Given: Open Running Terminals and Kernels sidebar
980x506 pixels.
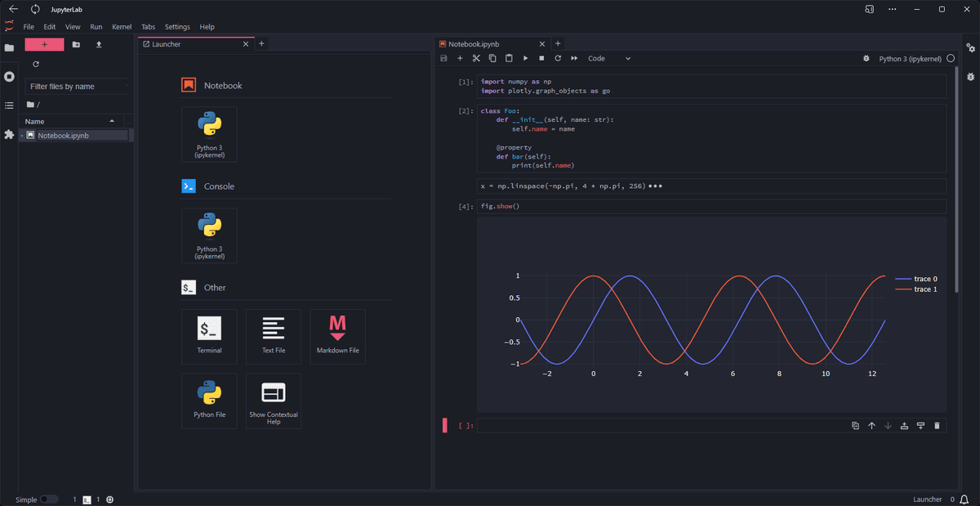Looking at the screenshot, I should click(9, 77).
